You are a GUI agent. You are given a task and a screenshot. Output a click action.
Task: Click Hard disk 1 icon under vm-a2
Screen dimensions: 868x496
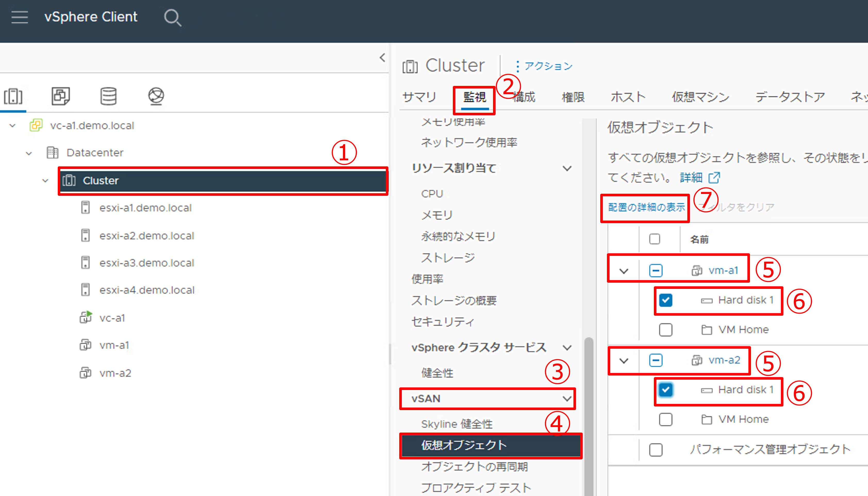click(707, 390)
